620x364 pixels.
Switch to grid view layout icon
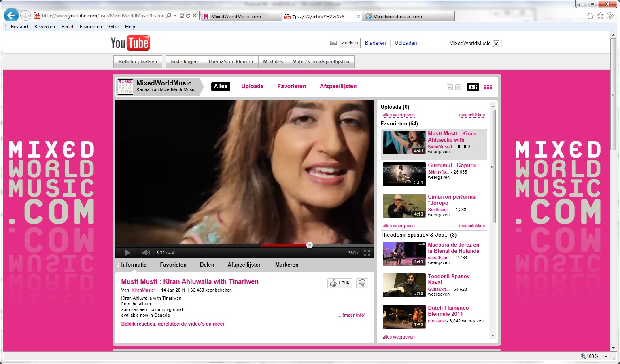click(488, 87)
